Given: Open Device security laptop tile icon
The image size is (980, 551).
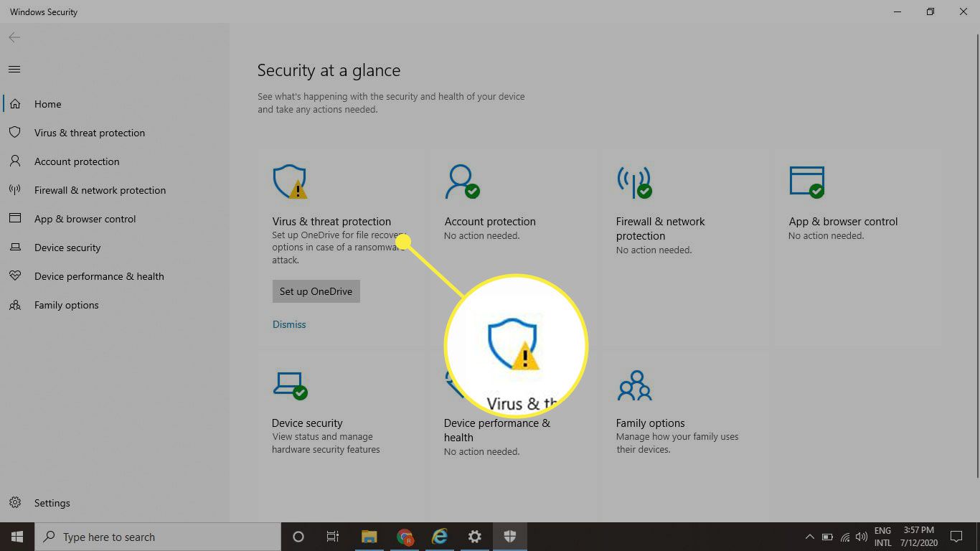Looking at the screenshot, I should pos(290,385).
